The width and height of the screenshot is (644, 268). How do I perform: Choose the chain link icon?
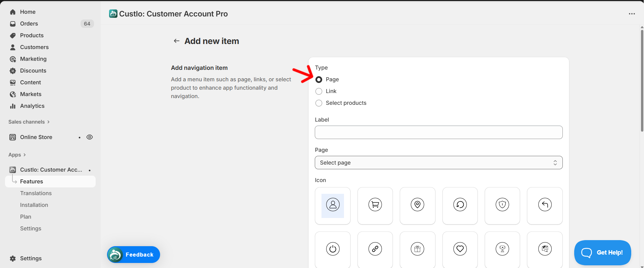(375, 250)
